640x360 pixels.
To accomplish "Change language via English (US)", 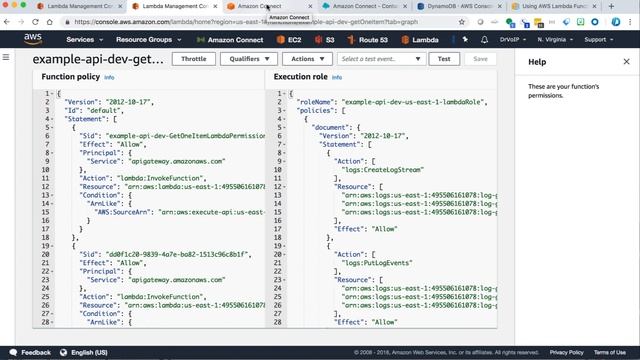I will click(x=89, y=352).
